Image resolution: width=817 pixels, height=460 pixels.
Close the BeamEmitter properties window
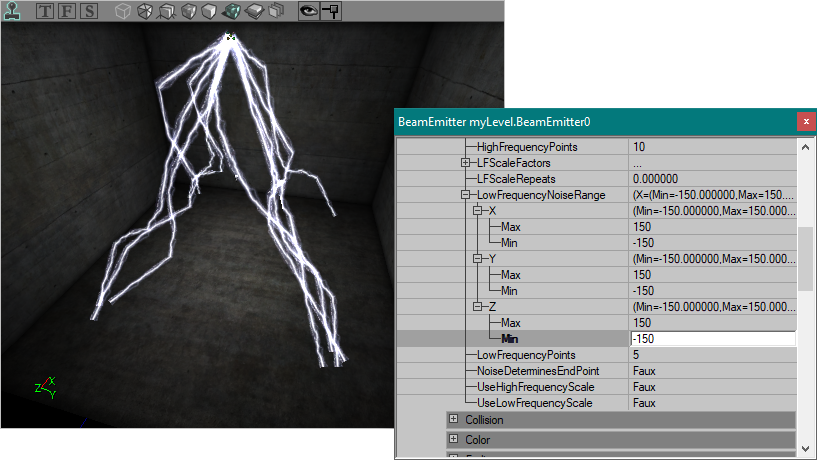coord(806,121)
